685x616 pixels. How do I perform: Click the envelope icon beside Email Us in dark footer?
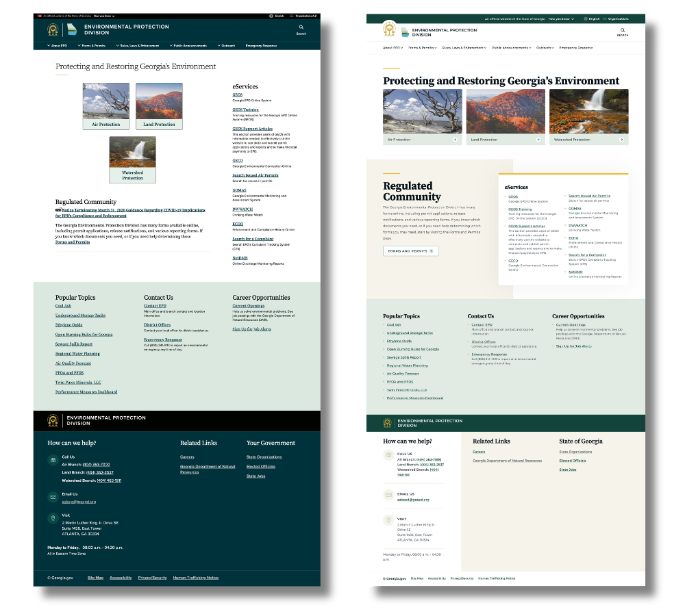[53, 498]
